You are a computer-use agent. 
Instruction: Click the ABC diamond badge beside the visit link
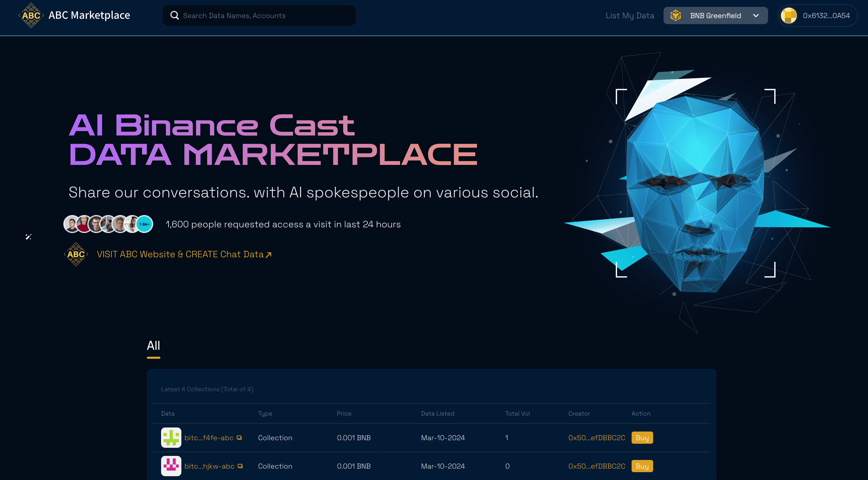point(76,254)
